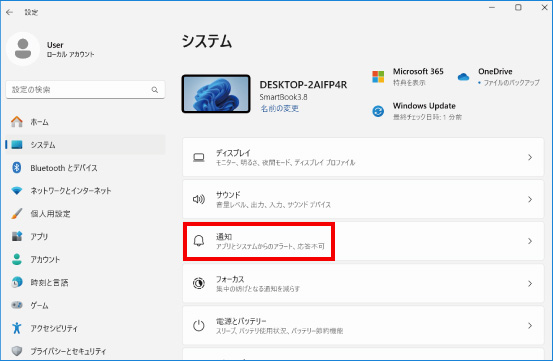Open OneDrive ファイルのバックアップ text
The width and height of the screenshot is (553, 361).
coord(511,83)
